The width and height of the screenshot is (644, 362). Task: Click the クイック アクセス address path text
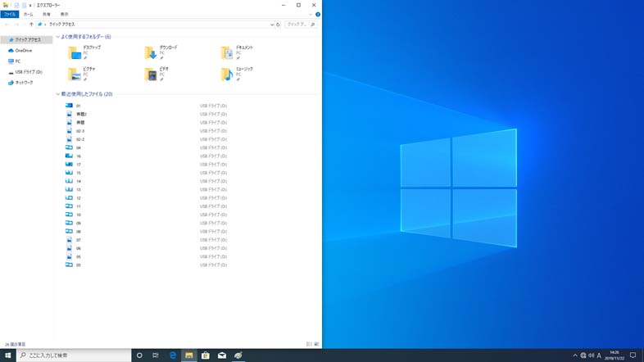(62, 25)
